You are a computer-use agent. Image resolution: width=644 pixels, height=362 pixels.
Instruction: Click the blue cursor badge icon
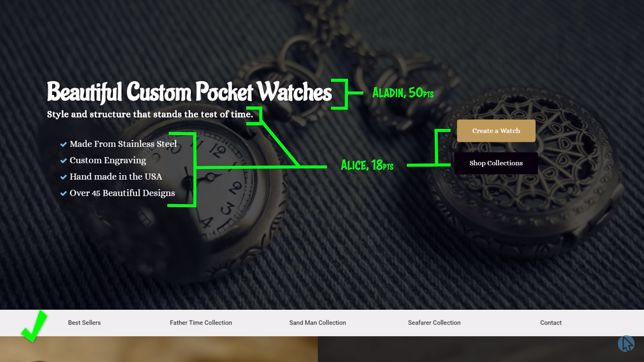pos(626,343)
